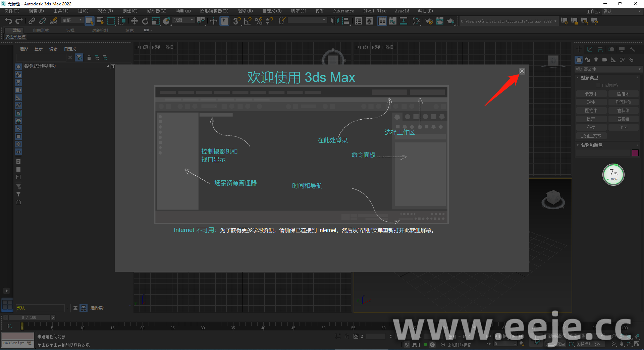Screen dimensions: 644x350
Task: Select the Move tool icon
Action: click(134, 21)
